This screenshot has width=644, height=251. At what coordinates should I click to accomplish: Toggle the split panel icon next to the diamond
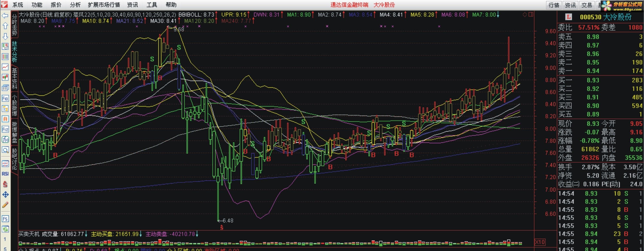click(531, 15)
